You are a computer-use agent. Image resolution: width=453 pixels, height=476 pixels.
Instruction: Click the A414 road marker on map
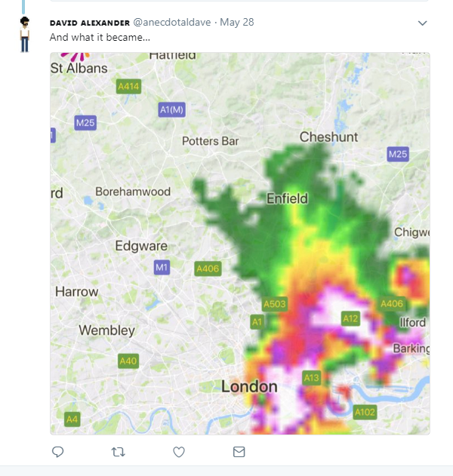129,87
